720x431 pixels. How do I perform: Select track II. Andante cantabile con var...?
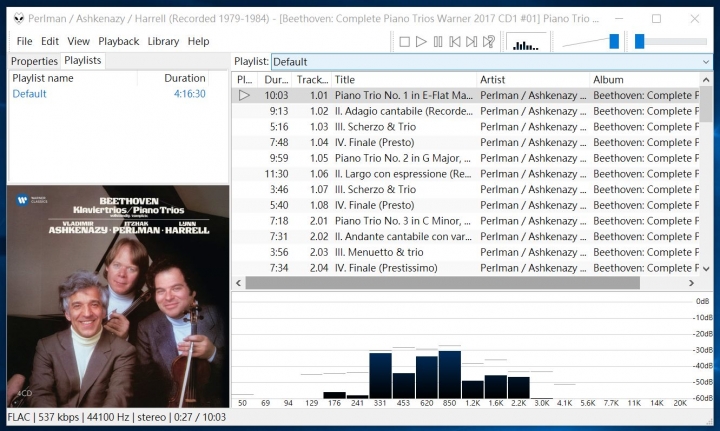click(466, 236)
